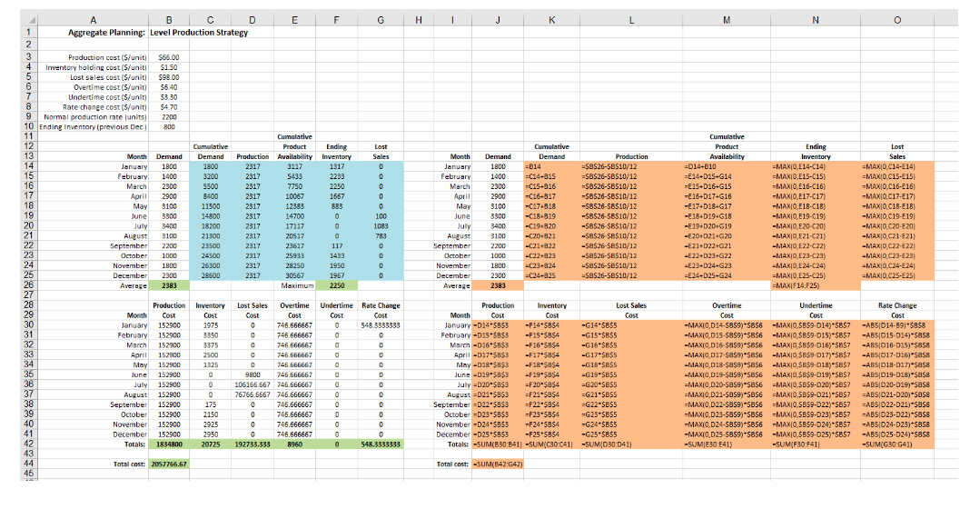Click the formula '=F14*$B$4'

point(551,325)
